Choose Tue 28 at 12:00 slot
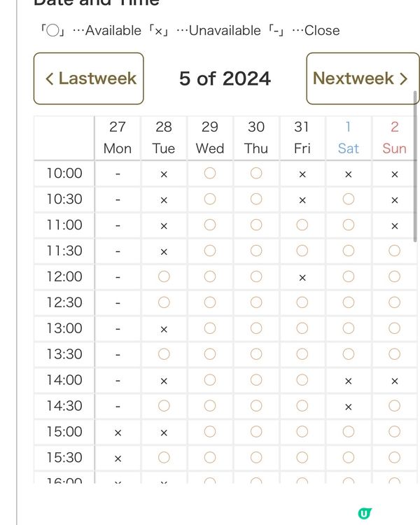 [164, 277]
